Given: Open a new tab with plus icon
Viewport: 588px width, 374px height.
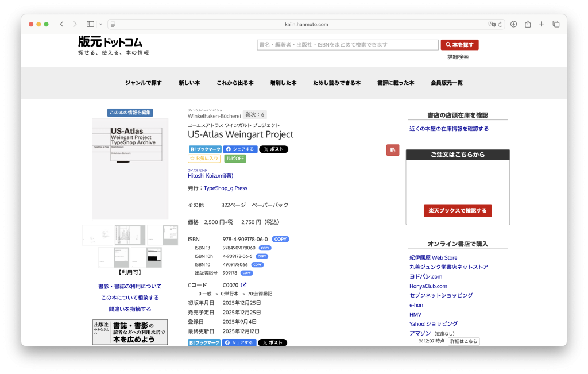Looking at the screenshot, I should 541,24.
